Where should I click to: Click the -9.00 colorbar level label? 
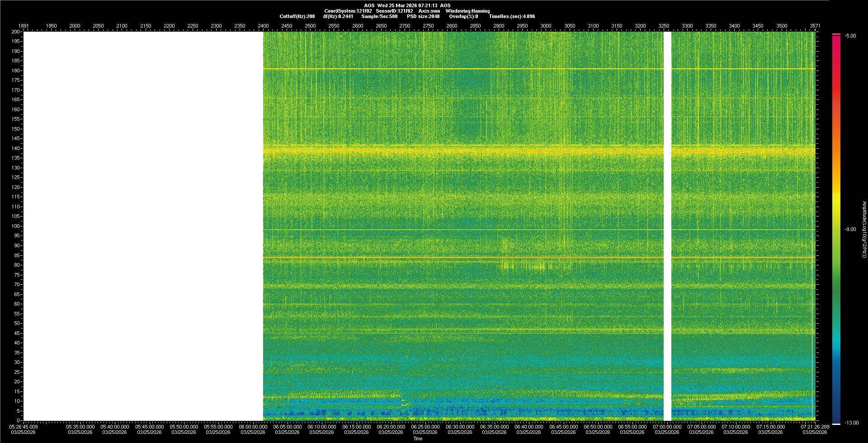tap(850, 230)
